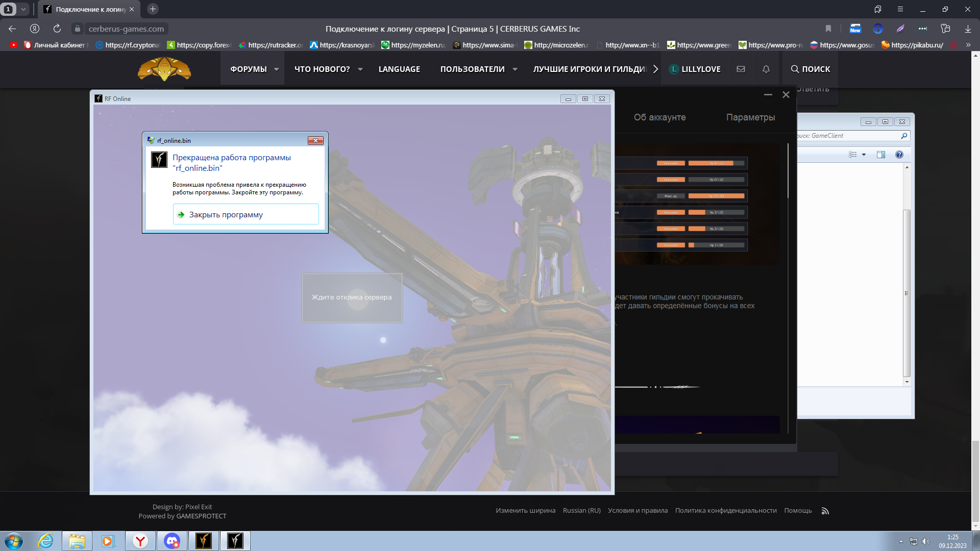This screenshot has width=980, height=551.
Task: Close the rf_online.bin error dialog
Action: 315,140
